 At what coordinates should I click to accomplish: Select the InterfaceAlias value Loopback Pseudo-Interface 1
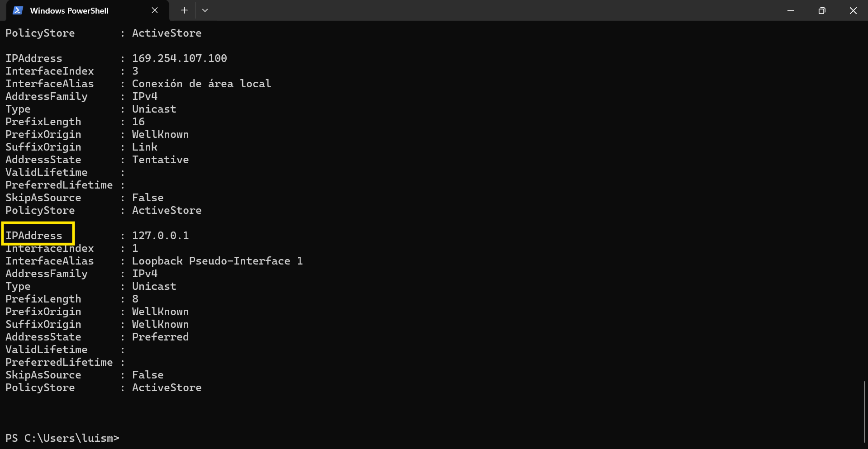tap(217, 261)
